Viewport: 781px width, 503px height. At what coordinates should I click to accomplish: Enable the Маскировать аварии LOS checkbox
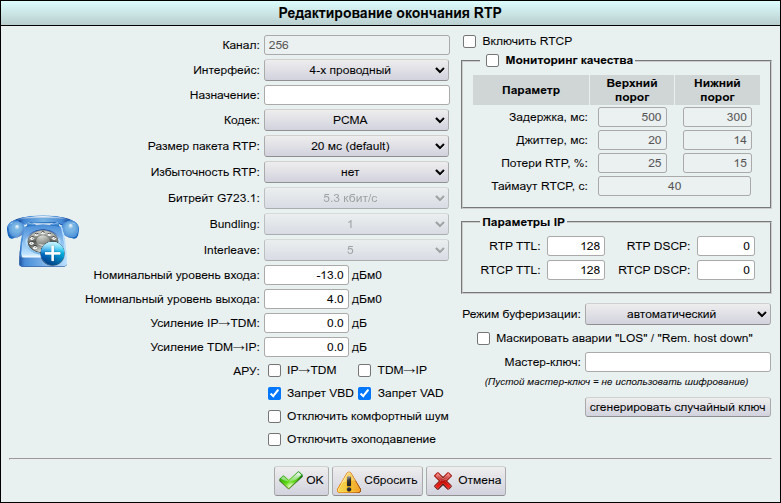point(484,339)
